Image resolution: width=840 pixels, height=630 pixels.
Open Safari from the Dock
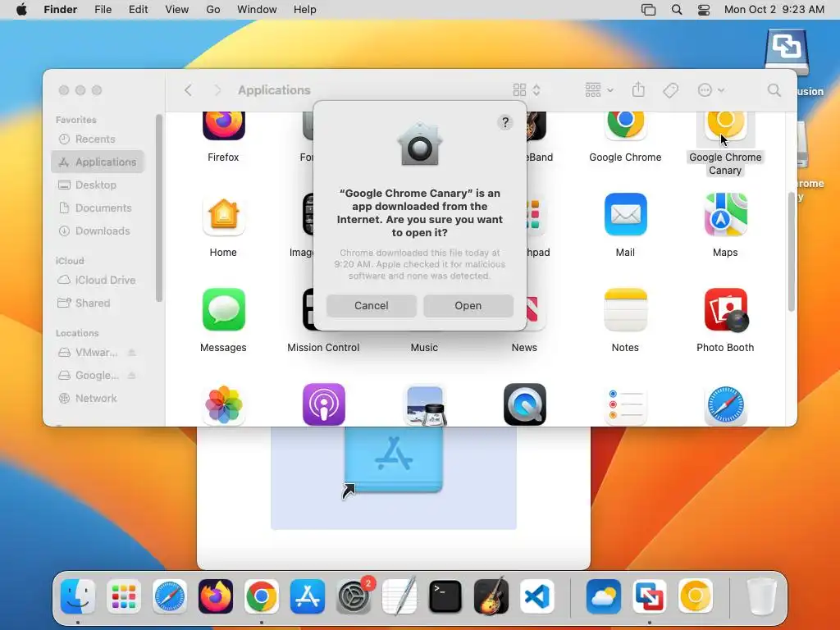tap(170, 596)
